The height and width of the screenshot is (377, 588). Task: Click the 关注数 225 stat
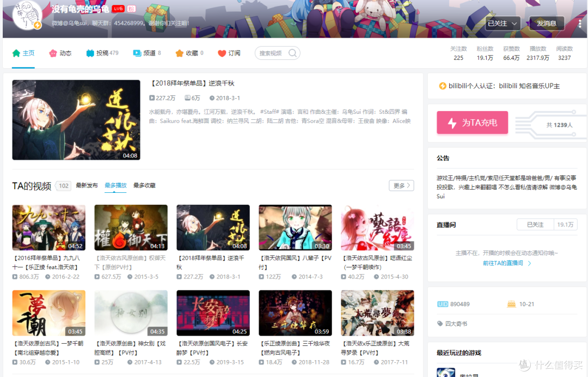point(458,53)
